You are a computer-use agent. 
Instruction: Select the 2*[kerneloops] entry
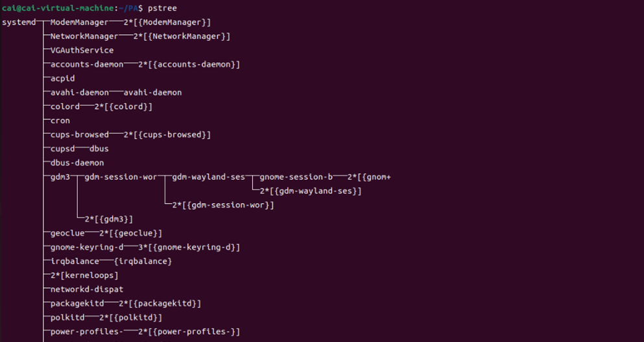(x=84, y=275)
